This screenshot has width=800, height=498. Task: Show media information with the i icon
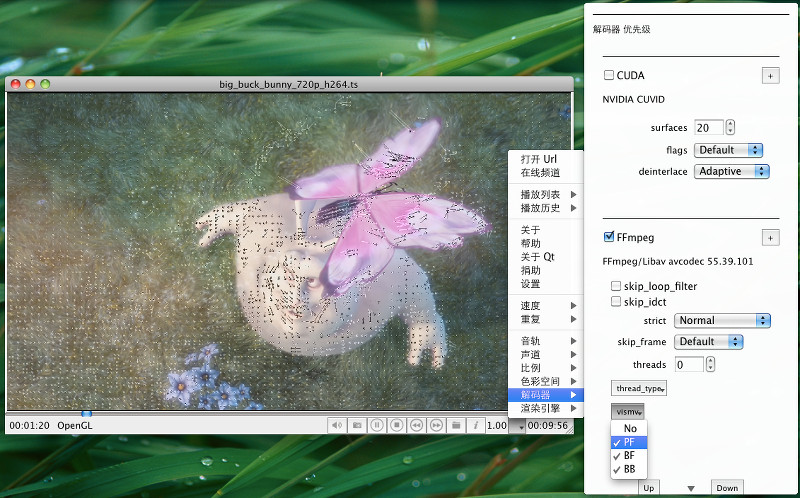pos(476,425)
